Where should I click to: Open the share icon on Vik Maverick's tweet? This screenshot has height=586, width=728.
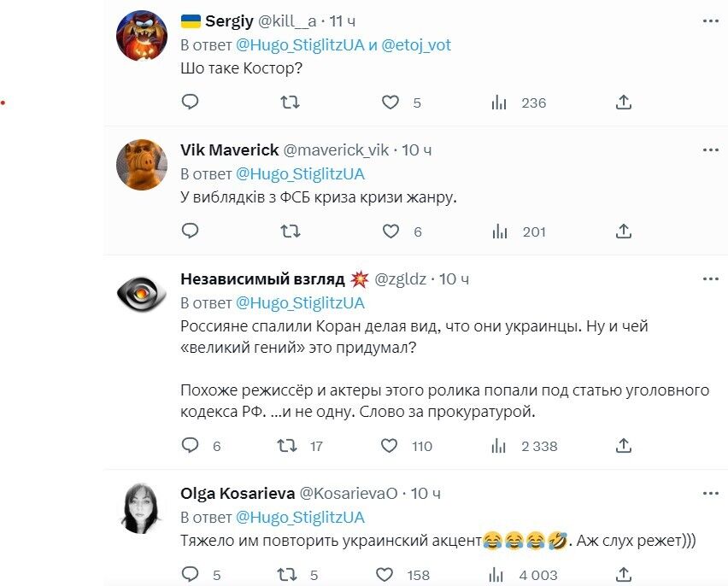[x=623, y=230]
